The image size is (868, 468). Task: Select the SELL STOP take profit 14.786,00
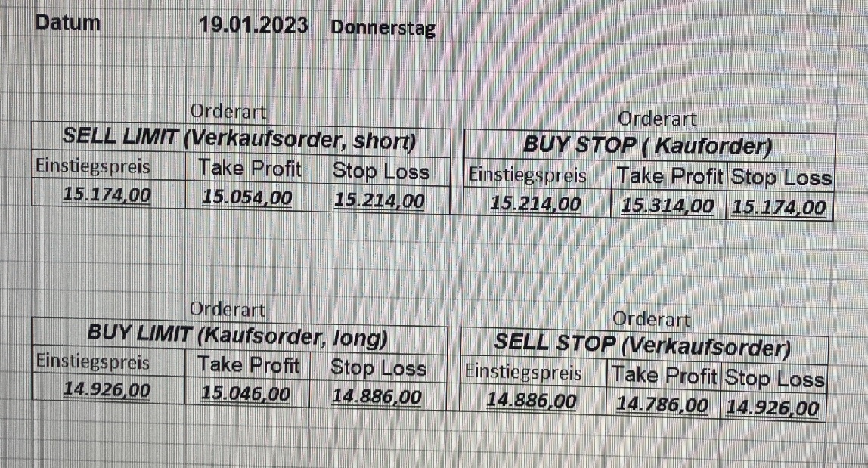point(662,405)
